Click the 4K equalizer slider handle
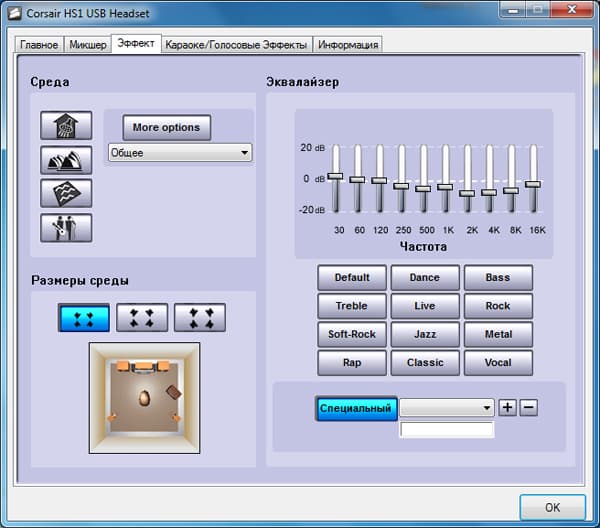The image size is (600, 528). (x=489, y=192)
